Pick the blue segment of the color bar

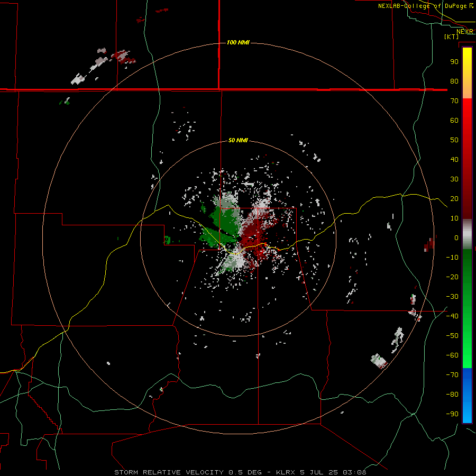pyautogui.click(x=467, y=396)
